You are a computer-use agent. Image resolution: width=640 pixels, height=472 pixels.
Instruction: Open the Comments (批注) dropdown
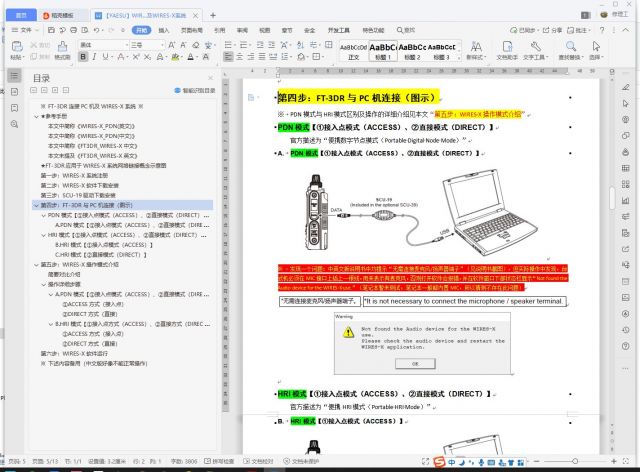(579, 30)
